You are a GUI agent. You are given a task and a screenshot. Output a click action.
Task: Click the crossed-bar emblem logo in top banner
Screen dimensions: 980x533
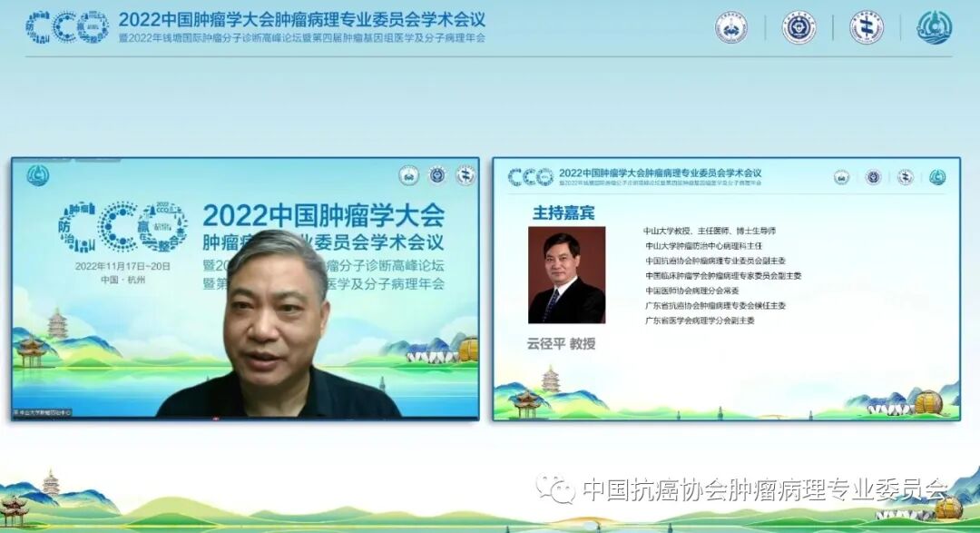click(867, 27)
